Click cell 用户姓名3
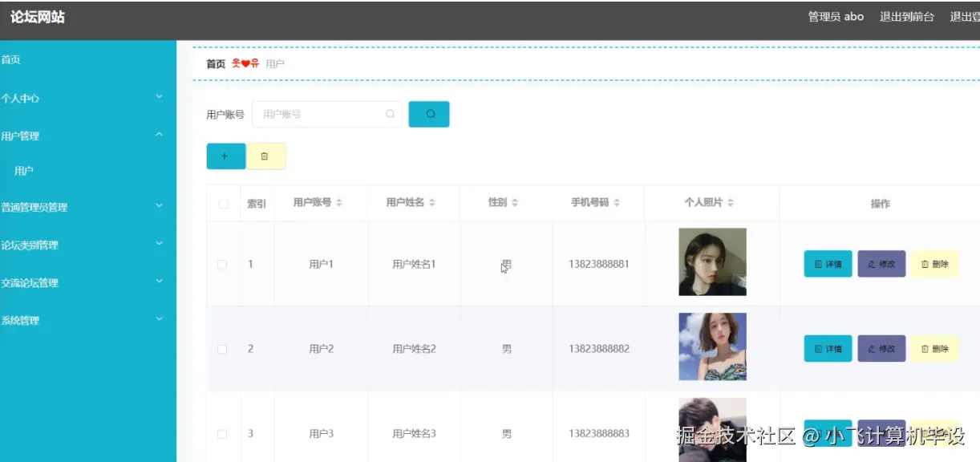980x462 pixels. 414,434
